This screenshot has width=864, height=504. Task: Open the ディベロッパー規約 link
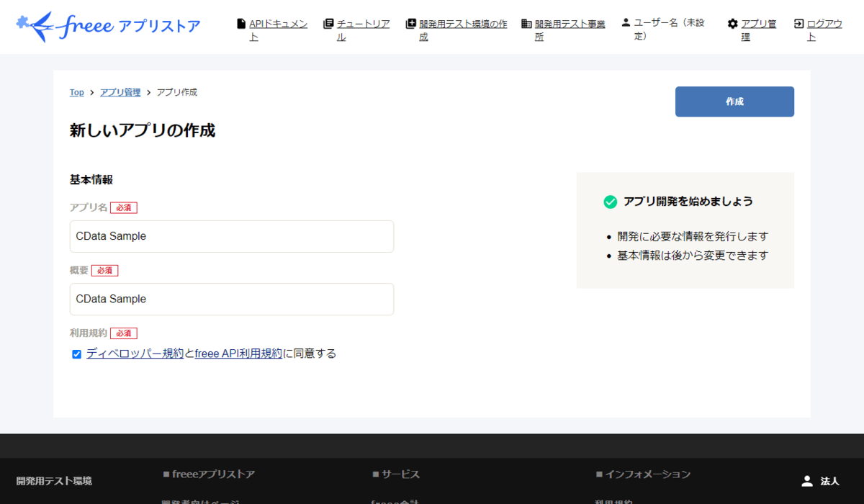point(135,354)
